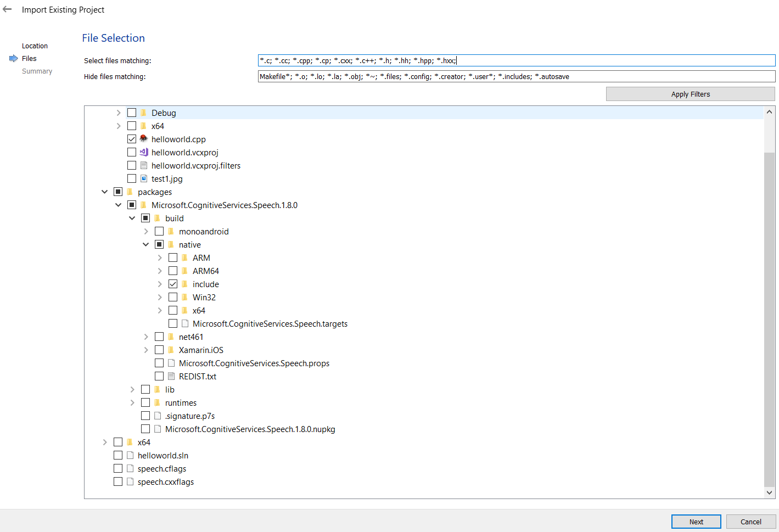Viewport: 779px width, 532px height.
Task: Click the lib folder icon
Action: pos(156,389)
